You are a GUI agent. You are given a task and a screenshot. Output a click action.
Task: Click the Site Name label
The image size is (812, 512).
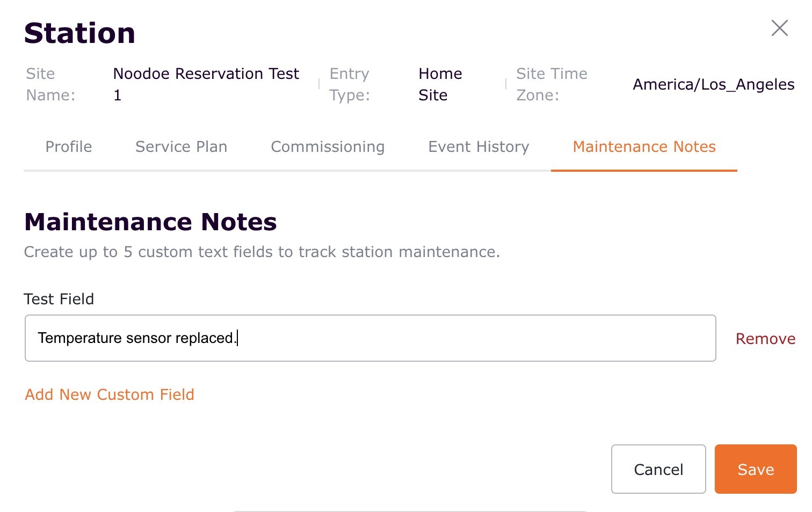pyautogui.click(x=50, y=84)
